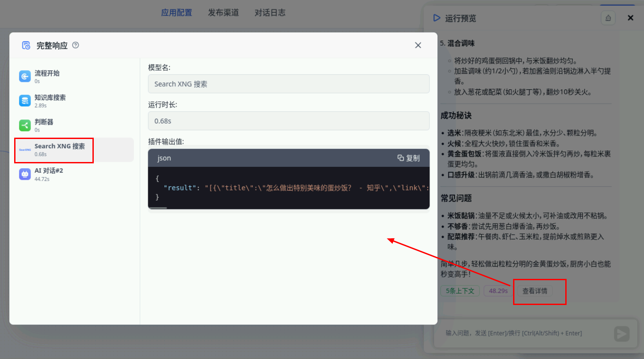Click the 完整响应 help question-mark icon
644x359 pixels.
coord(76,45)
